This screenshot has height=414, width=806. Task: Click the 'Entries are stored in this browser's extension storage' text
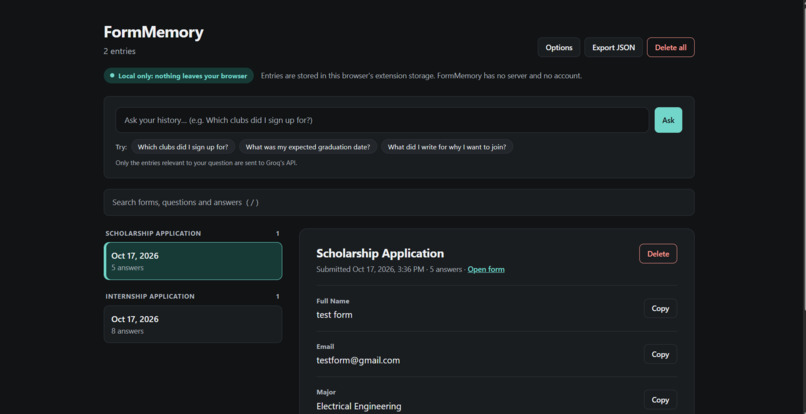point(421,76)
